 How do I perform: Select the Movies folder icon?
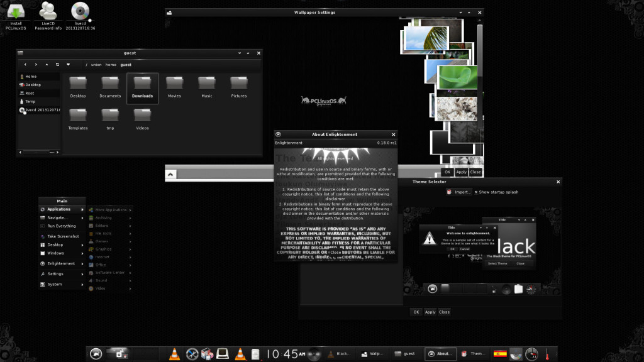pos(174,87)
